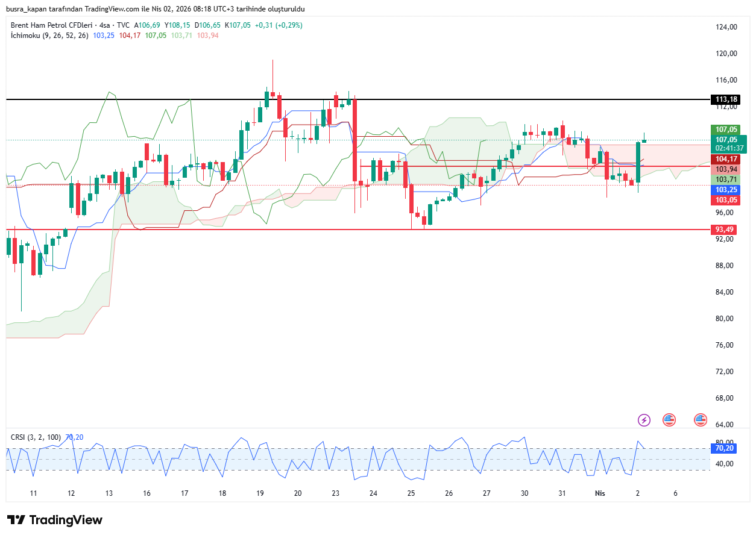This screenshot has height=538, width=756.
Task: Click the 02:41:37 bar countdown label
Action: point(728,148)
